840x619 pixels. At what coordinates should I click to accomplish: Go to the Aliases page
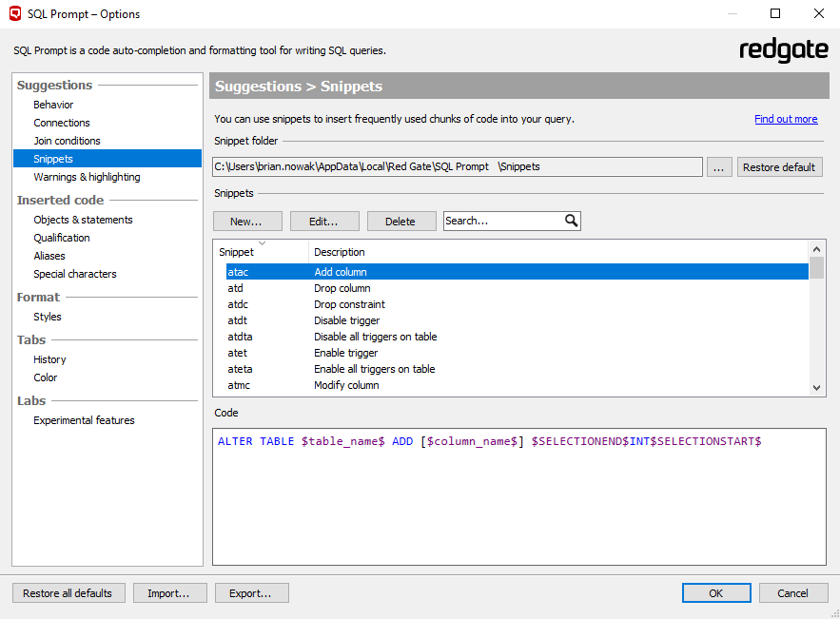[x=49, y=256]
